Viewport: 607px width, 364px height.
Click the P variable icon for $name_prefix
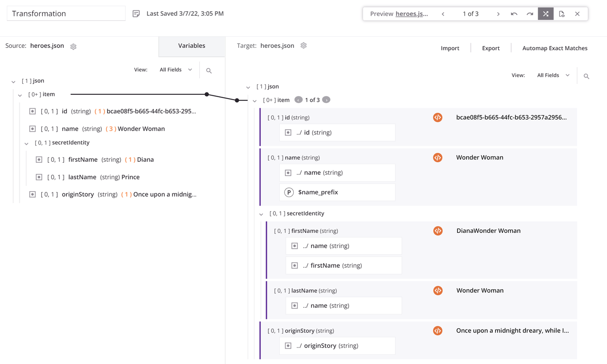[x=289, y=192]
